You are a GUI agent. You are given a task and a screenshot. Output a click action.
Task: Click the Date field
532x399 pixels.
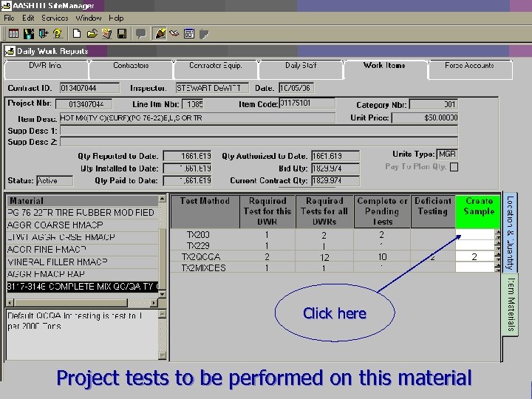click(x=296, y=88)
